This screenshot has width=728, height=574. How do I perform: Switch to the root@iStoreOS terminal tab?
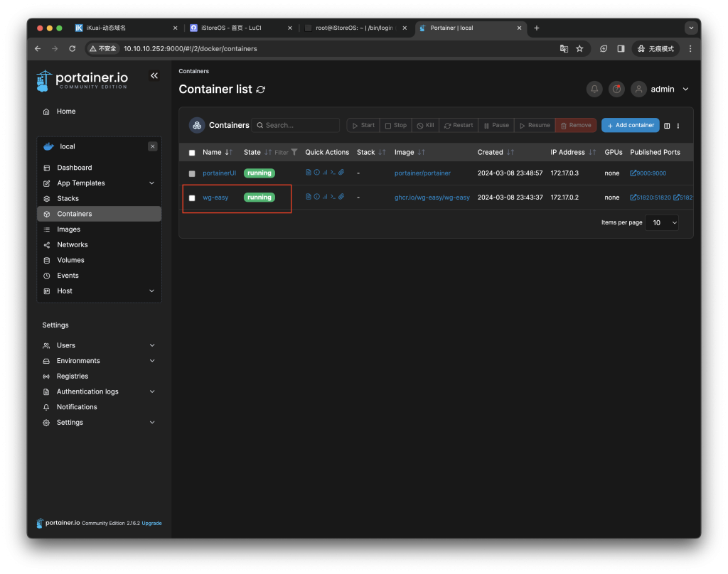[355, 28]
